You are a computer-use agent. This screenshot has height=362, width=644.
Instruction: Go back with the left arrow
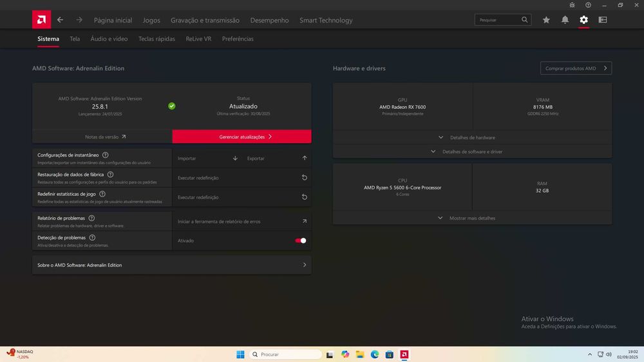[61, 20]
